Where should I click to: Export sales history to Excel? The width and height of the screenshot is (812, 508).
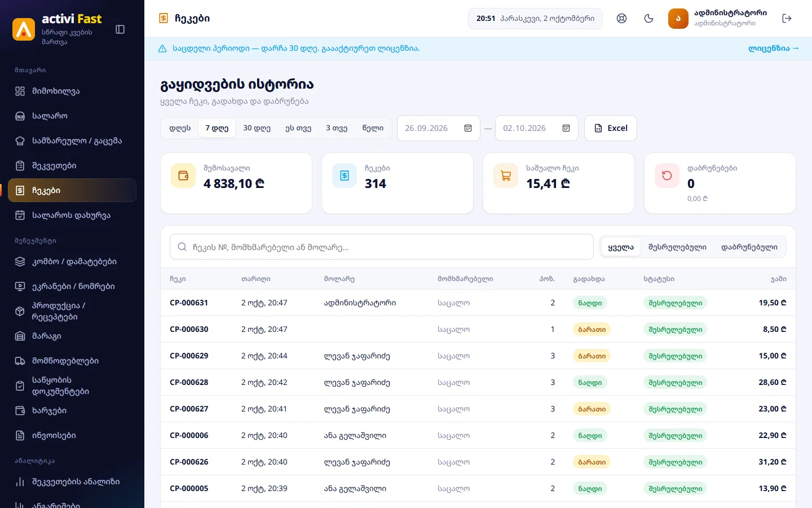[x=611, y=128]
